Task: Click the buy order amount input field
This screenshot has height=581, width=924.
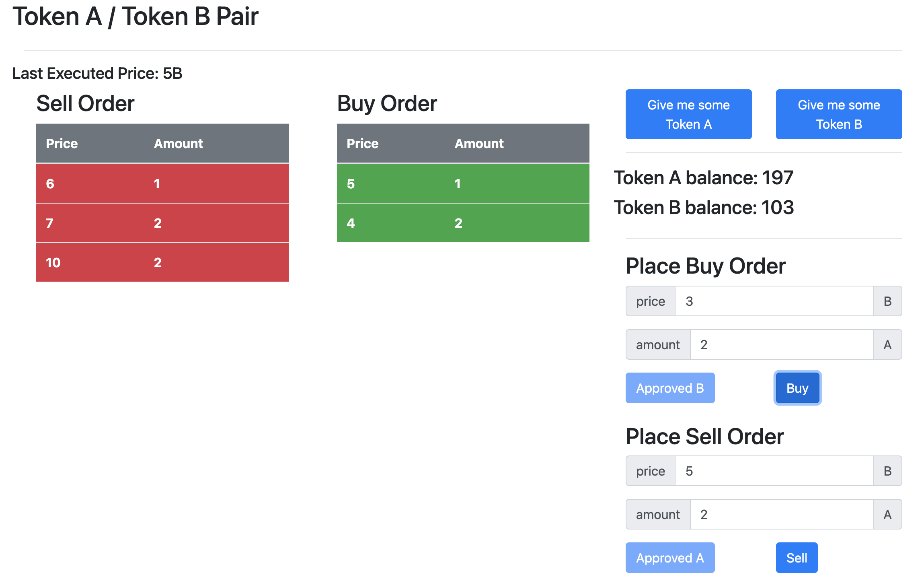Action: (780, 344)
